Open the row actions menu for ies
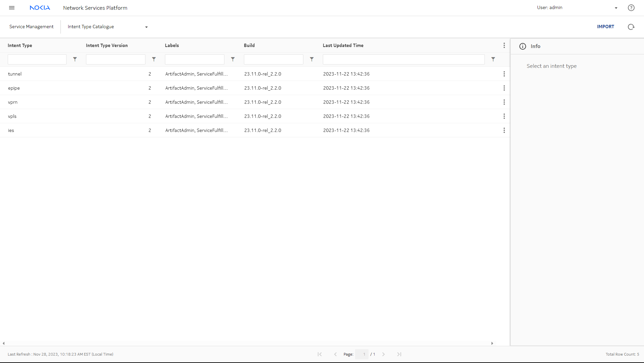The height and width of the screenshot is (363, 644). click(504, 130)
